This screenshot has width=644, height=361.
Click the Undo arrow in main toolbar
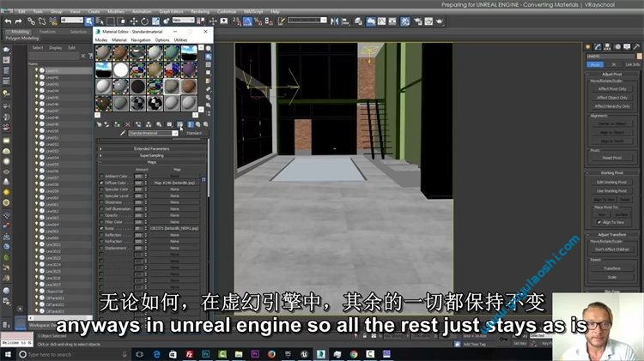pyautogui.click(x=9, y=21)
